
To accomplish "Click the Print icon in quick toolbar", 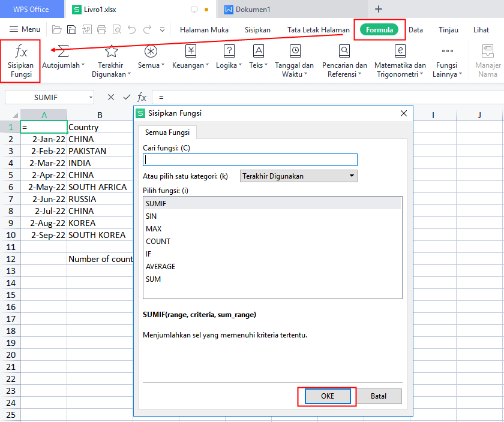I will click(x=101, y=29).
